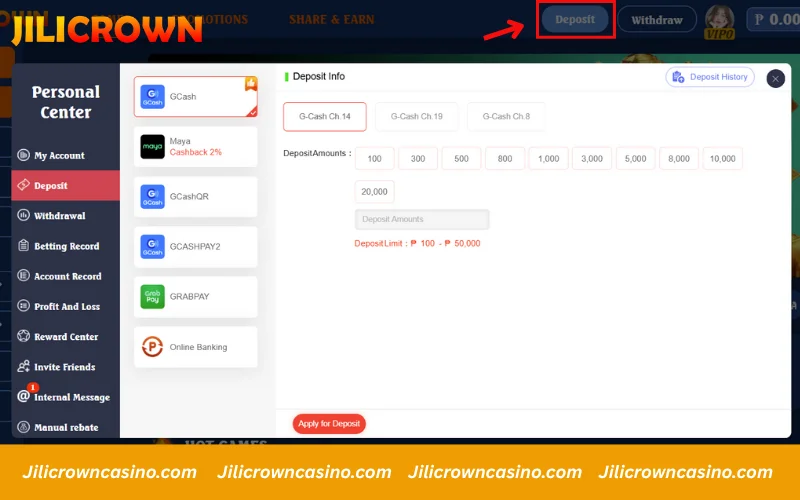Click the Maya logo icon
800x500 pixels.
pos(152,146)
